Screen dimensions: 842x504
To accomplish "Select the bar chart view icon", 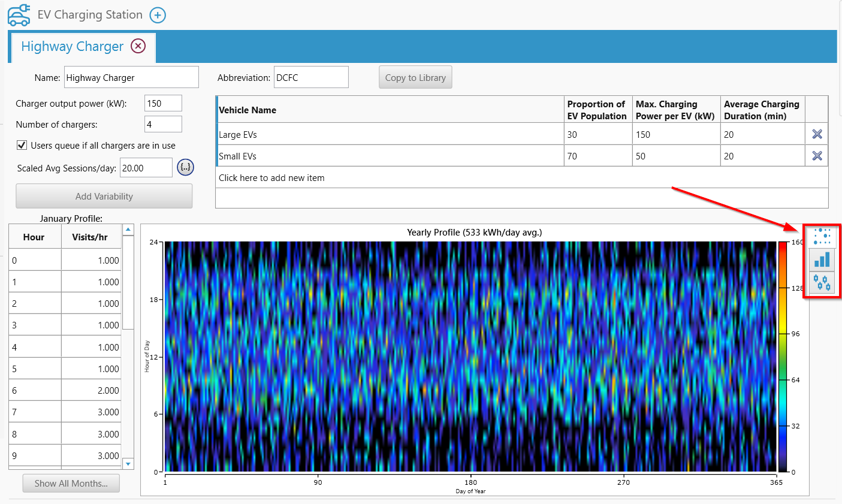I will [x=822, y=259].
